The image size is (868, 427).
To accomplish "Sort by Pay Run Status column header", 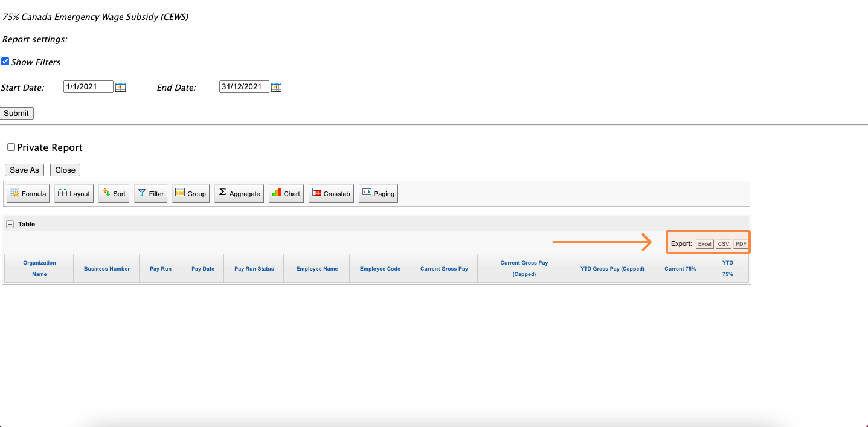I will [254, 268].
